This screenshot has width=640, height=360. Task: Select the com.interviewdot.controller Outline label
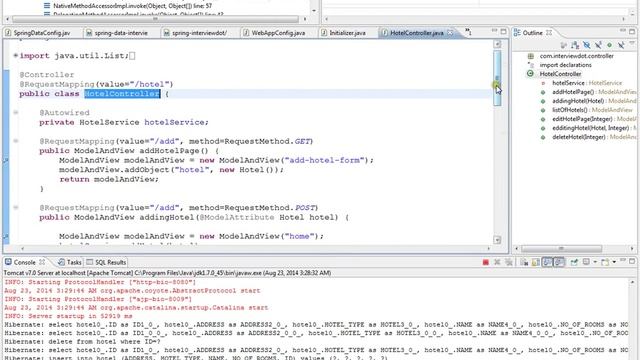(x=576, y=56)
